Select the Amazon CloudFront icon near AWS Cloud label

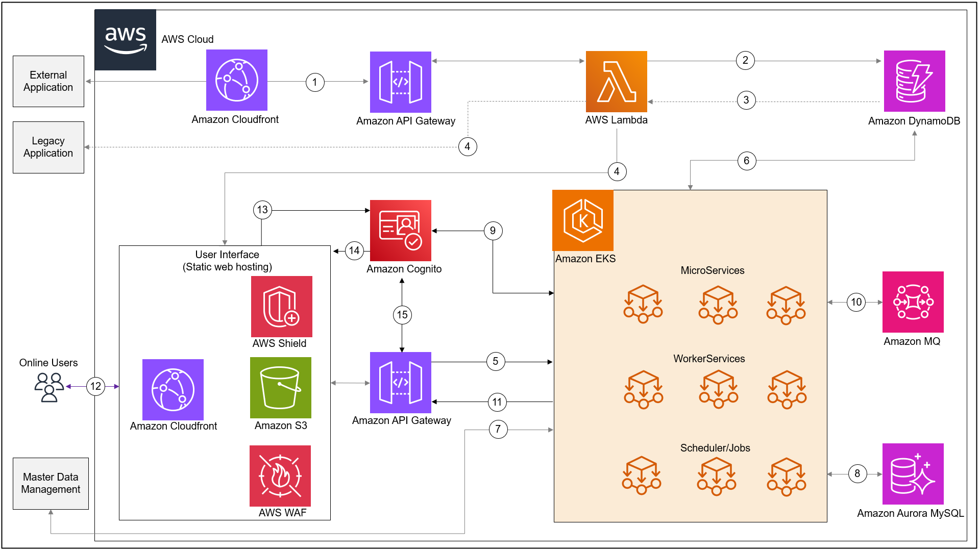pos(236,81)
